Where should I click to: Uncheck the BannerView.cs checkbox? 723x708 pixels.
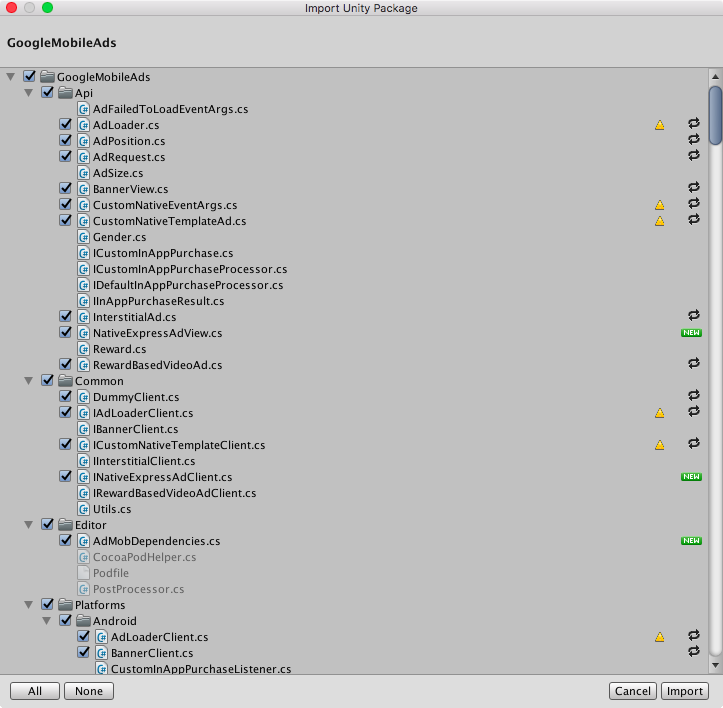click(65, 188)
